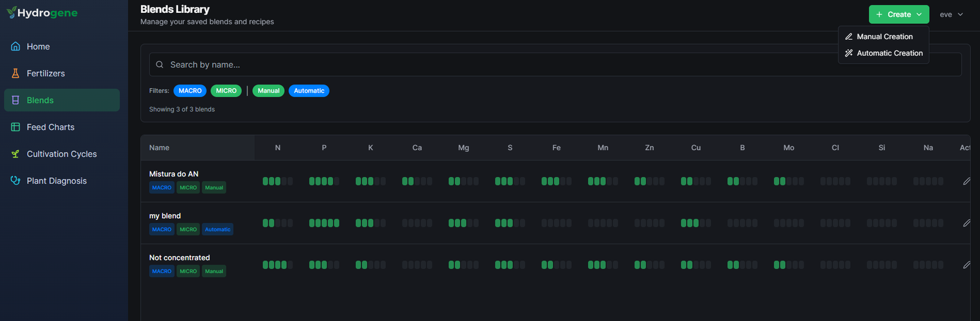Click the Cl column header
The image size is (980, 321).
click(835, 148)
